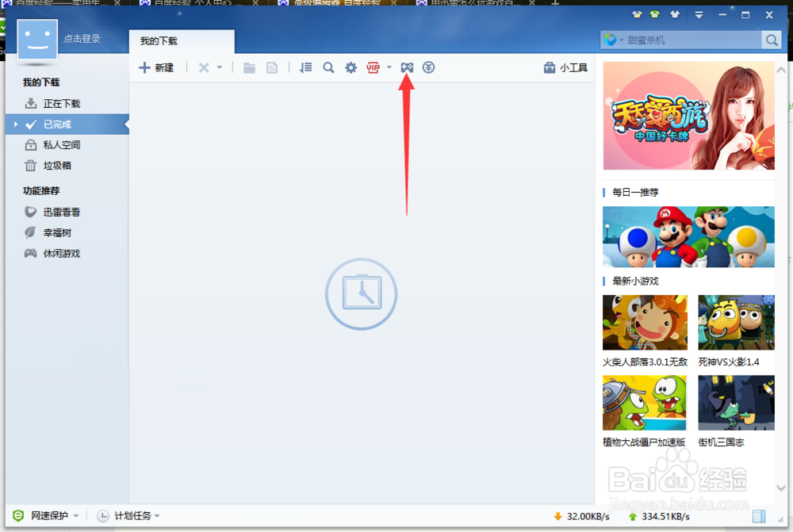
Task: Click the 街机三国志 text link
Action: coord(721,442)
